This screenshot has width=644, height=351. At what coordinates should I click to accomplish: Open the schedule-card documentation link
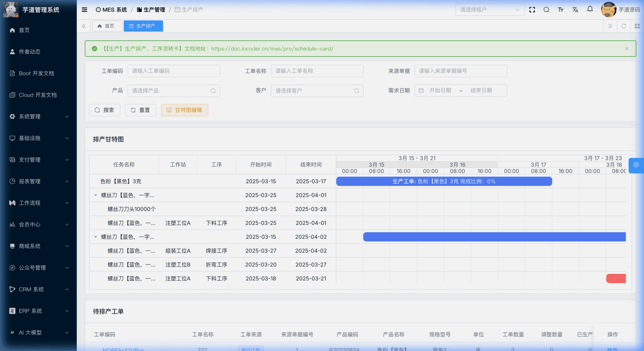[272, 49]
